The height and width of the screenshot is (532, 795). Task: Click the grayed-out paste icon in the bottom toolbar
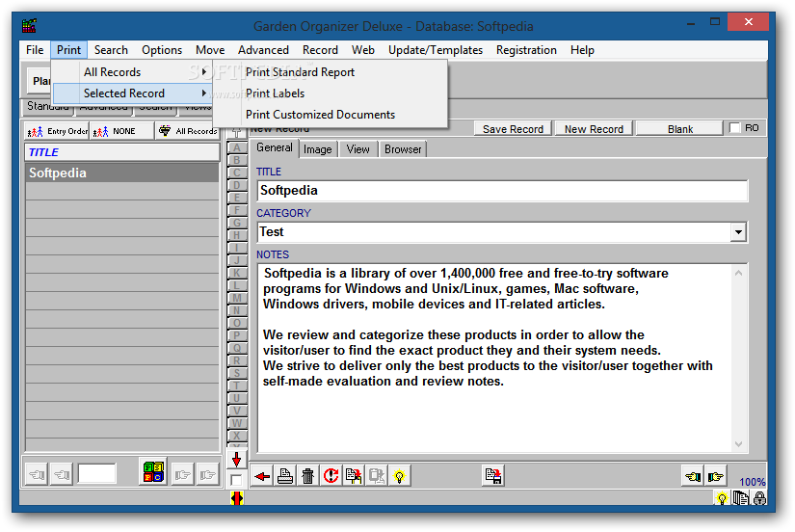[x=377, y=476]
